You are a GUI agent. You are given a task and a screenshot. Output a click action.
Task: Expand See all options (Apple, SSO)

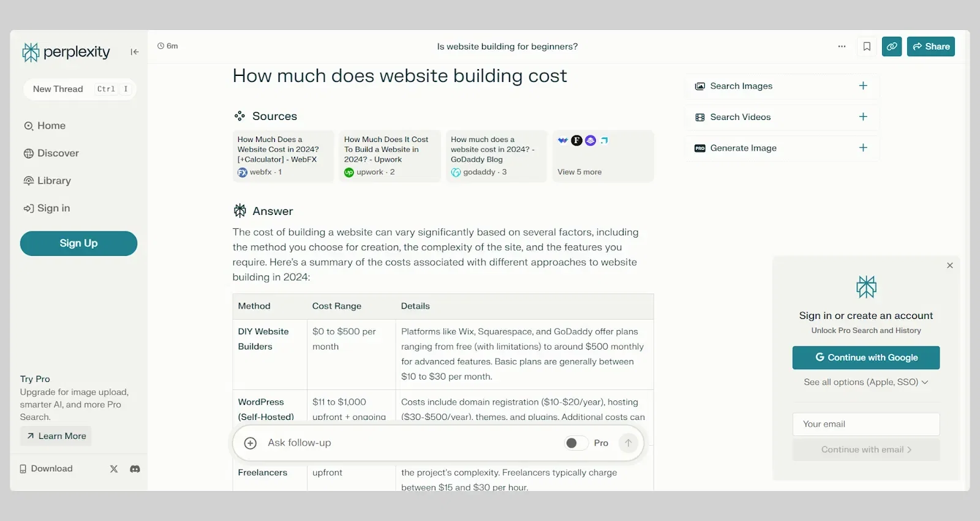click(866, 382)
